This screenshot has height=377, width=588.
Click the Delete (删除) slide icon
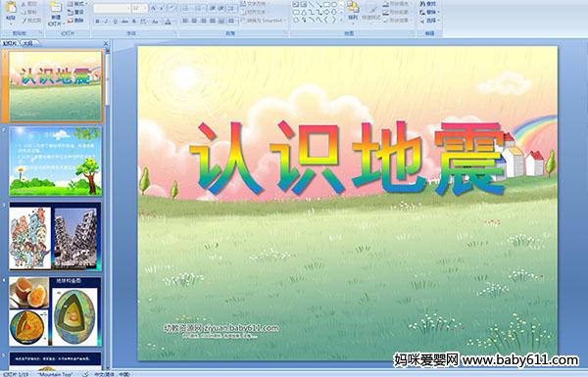click(71, 21)
